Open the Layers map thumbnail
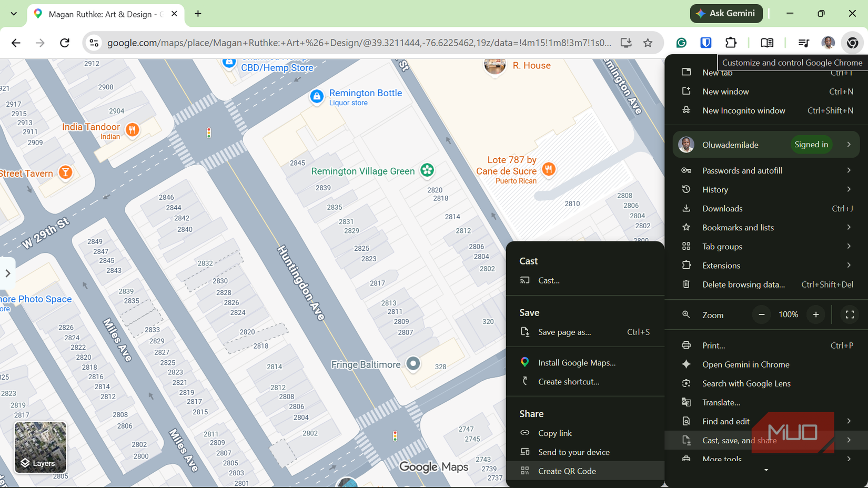 [41, 447]
